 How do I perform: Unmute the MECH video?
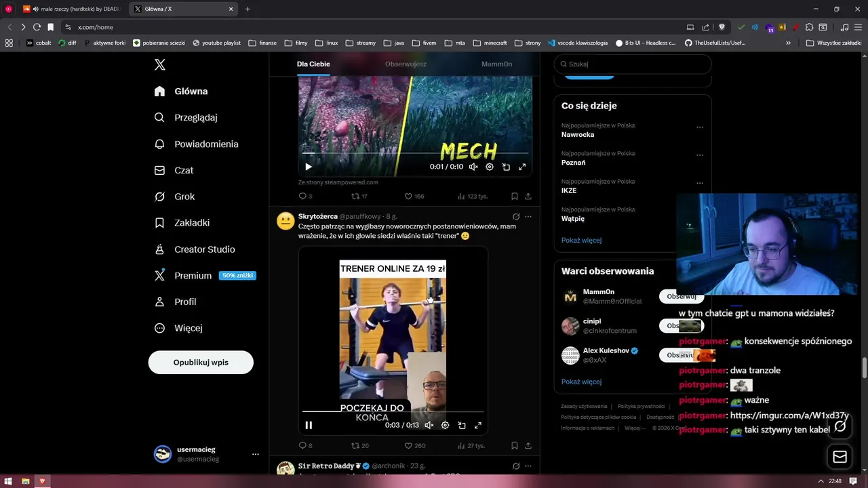coord(473,167)
